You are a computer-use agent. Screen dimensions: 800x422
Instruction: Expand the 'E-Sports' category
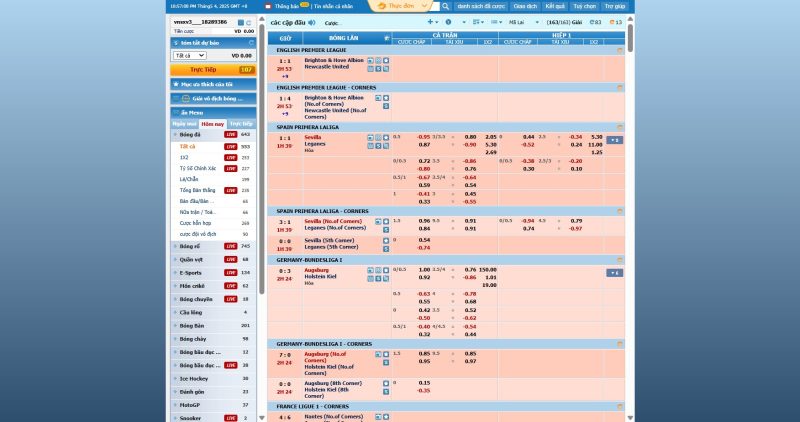[213, 273]
